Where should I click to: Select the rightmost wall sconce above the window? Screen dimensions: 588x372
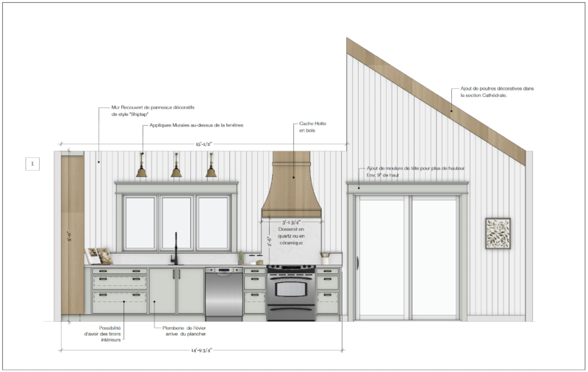[x=211, y=165]
